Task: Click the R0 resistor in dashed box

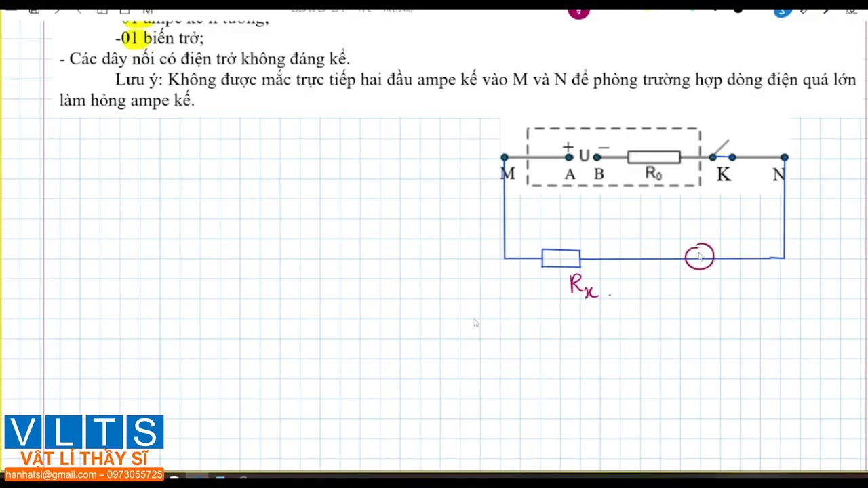Action: 654,158
